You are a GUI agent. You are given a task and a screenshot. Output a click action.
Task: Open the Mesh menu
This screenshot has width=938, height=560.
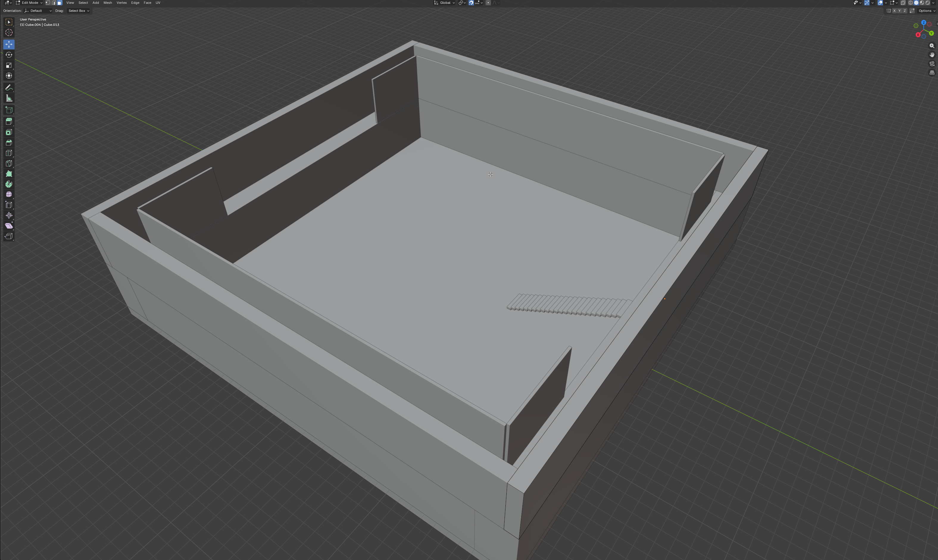tap(107, 3)
